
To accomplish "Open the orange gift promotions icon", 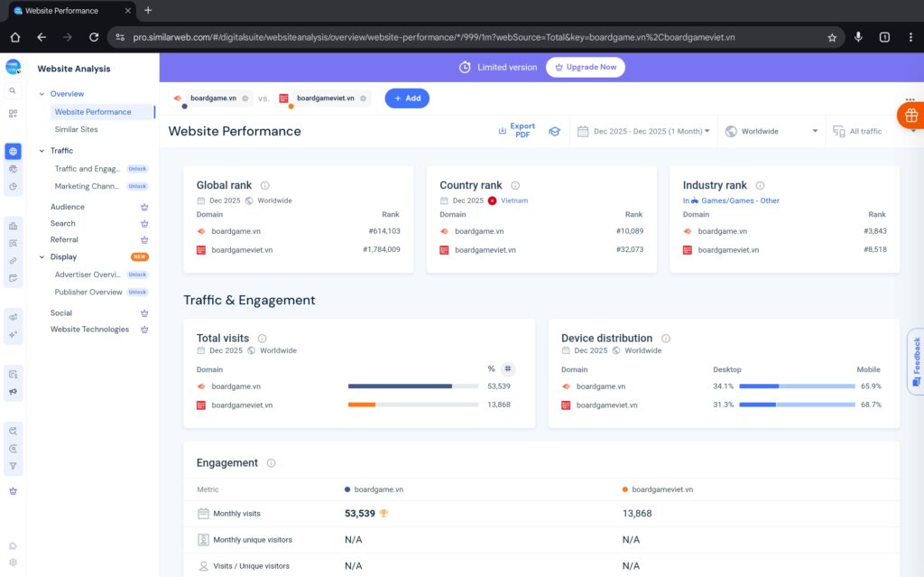I will [910, 116].
